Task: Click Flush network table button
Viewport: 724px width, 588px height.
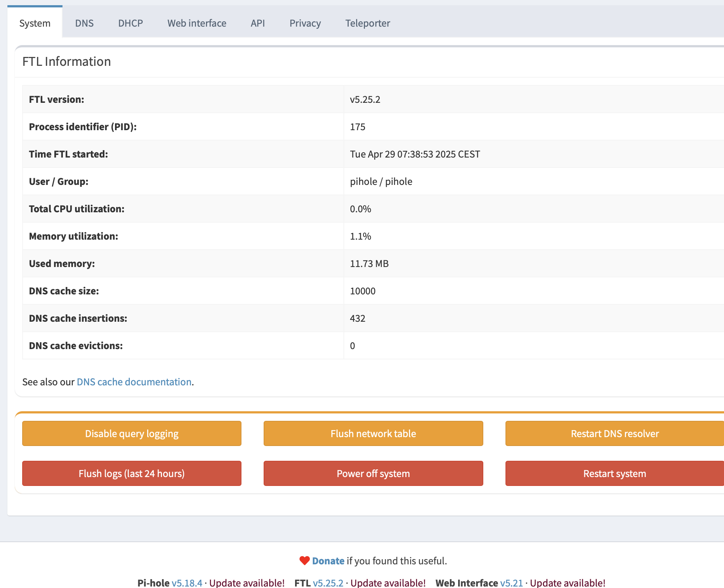Action: 373,433
